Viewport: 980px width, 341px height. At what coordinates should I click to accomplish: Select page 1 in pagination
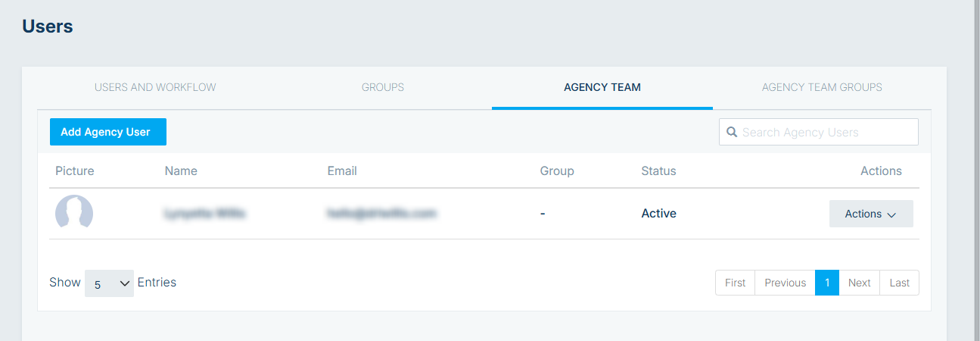[x=827, y=283]
